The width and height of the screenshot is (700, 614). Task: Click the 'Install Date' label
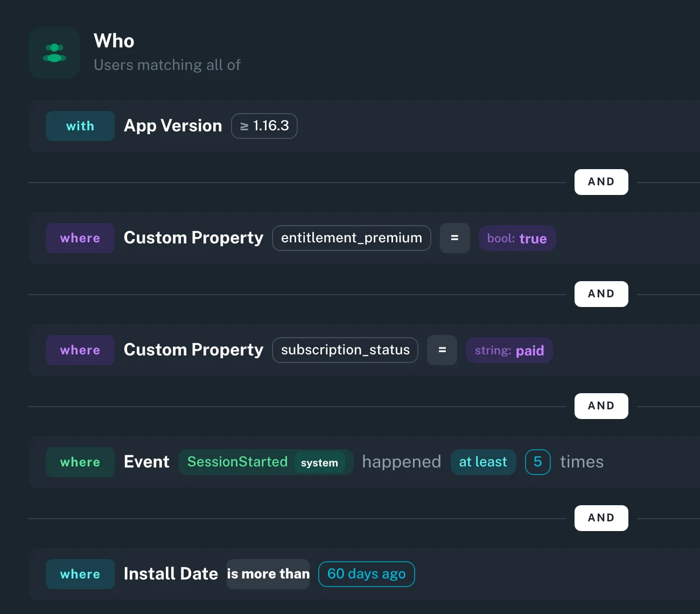pyautogui.click(x=171, y=574)
